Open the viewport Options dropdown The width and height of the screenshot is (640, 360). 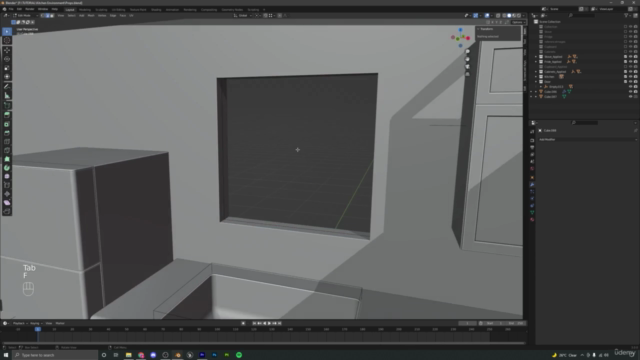coord(518,22)
